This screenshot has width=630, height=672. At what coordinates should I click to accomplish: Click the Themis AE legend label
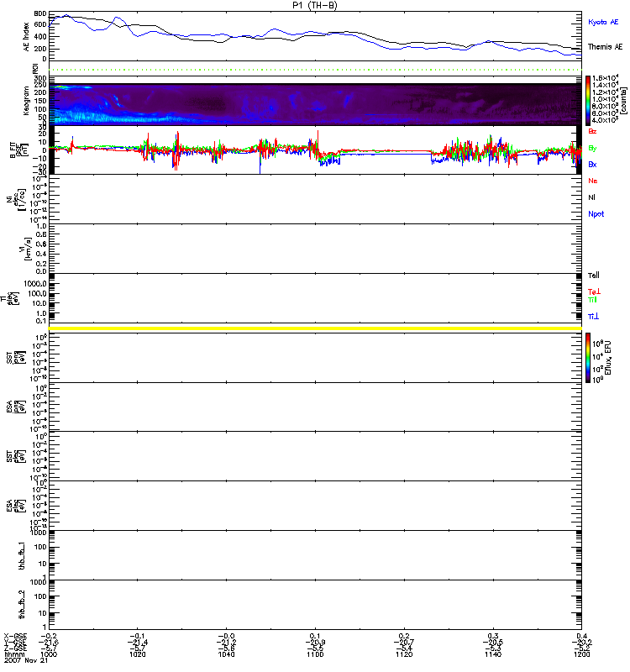(605, 47)
